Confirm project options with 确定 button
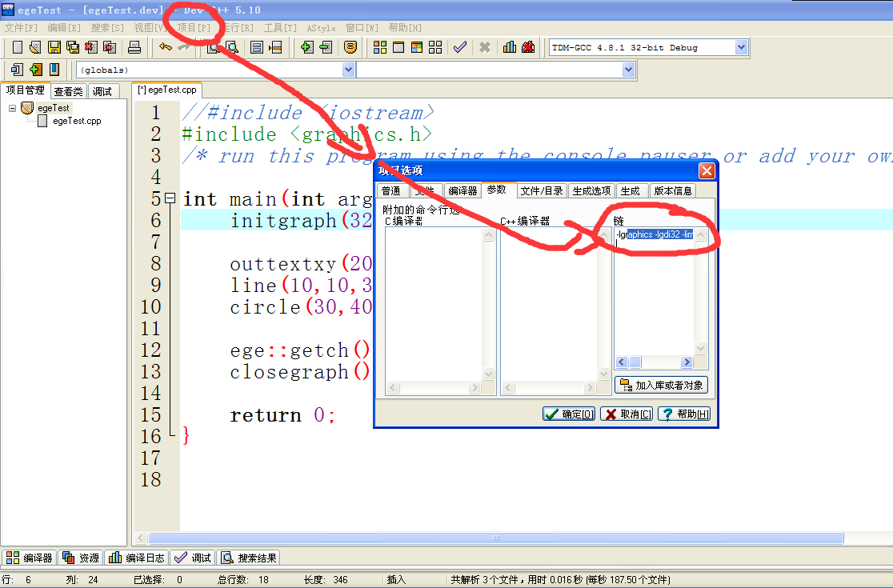 pyautogui.click(x=568, y=414)
